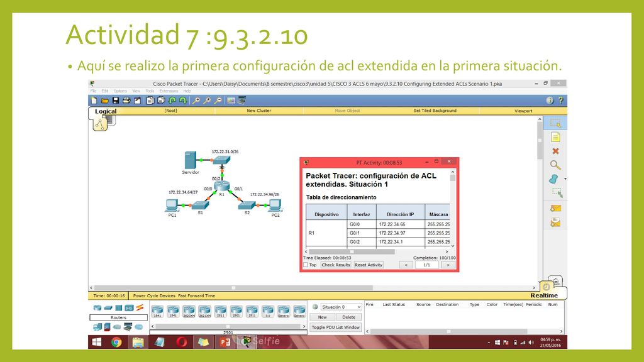Go to next instruction page arrow
Image resolution: width=644 pixels, height=362 pixels.
[x=448, y=265]
